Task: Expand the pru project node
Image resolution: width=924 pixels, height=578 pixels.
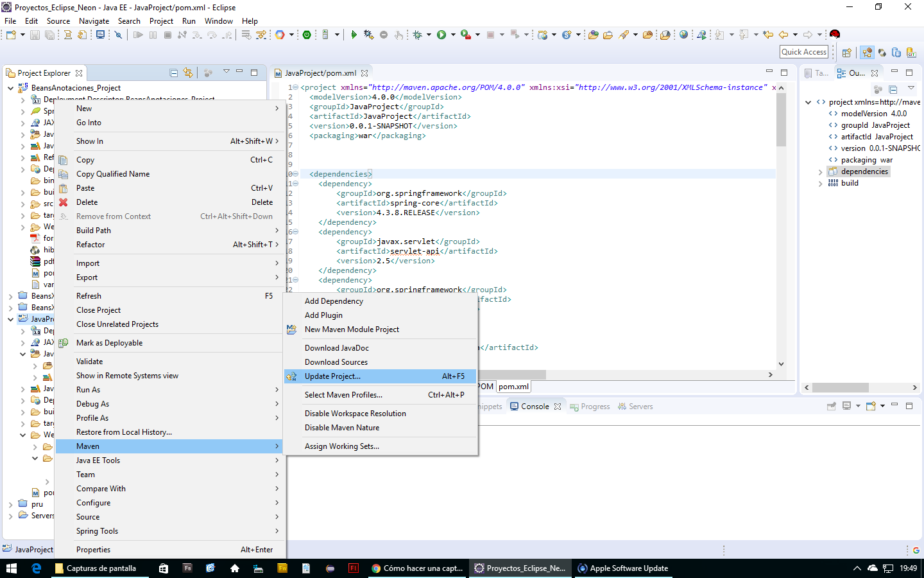Action: tap(11, 505)
